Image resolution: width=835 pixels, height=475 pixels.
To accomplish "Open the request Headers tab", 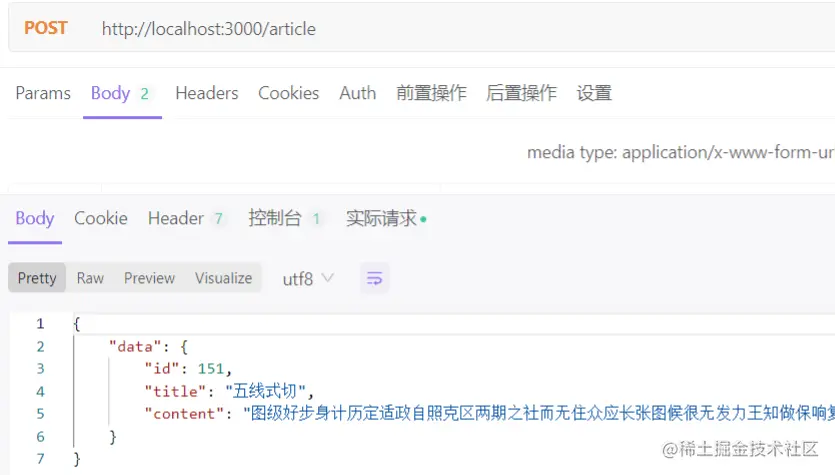I will coord(207,93).
